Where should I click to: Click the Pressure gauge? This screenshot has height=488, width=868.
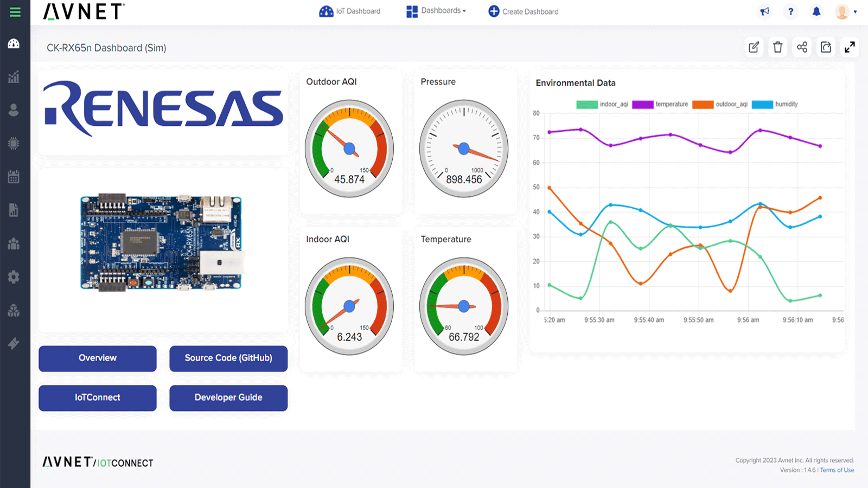tap(464, 149)
